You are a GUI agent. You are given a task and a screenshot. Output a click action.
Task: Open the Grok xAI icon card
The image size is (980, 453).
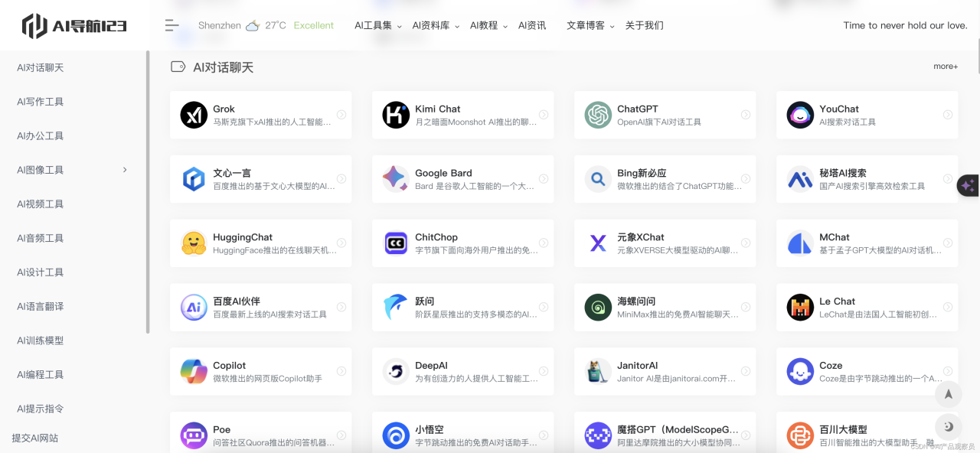194,115
